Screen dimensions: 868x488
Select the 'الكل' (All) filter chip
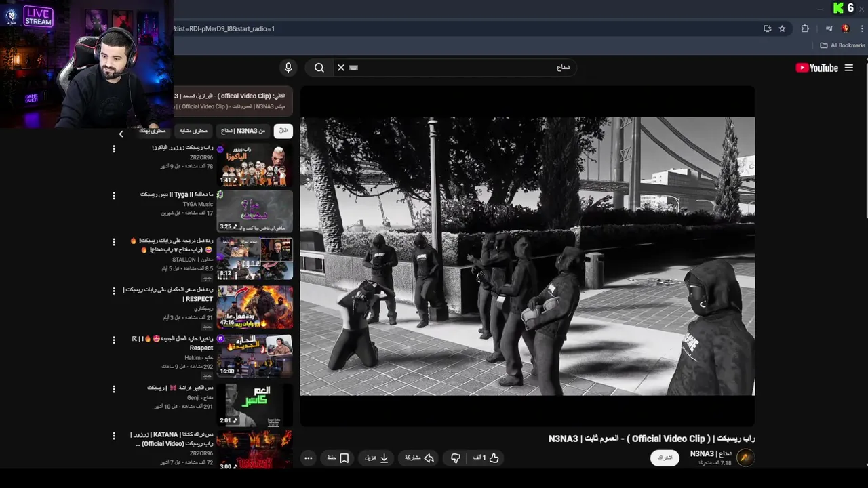tap(283, 131)
